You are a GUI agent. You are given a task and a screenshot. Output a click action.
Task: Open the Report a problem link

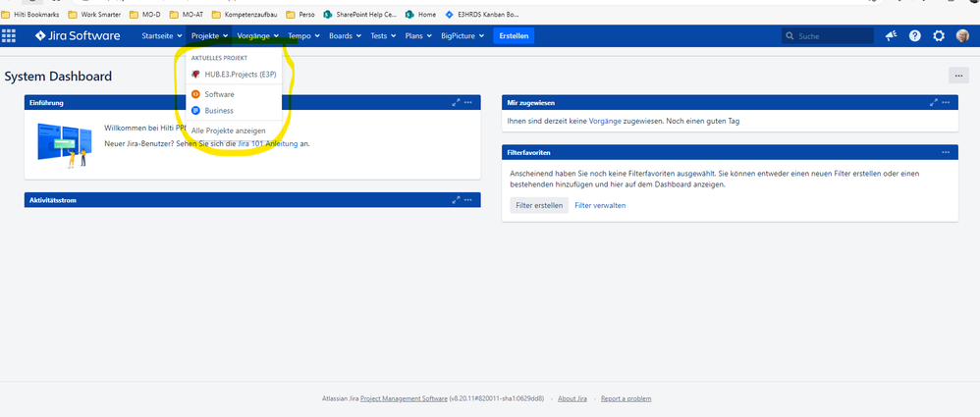[x=626, y=398]
